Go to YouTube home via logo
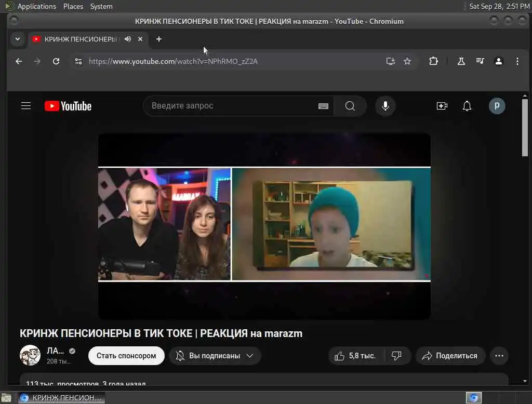The height and width of the screenshot is (404, 532). pos(68,106)
